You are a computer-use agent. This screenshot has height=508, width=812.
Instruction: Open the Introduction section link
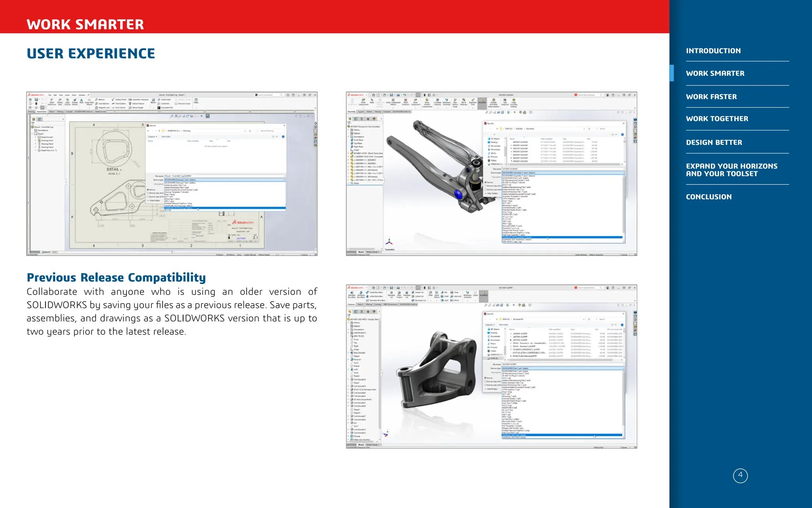pyautogui.click(x=713, y=51)
